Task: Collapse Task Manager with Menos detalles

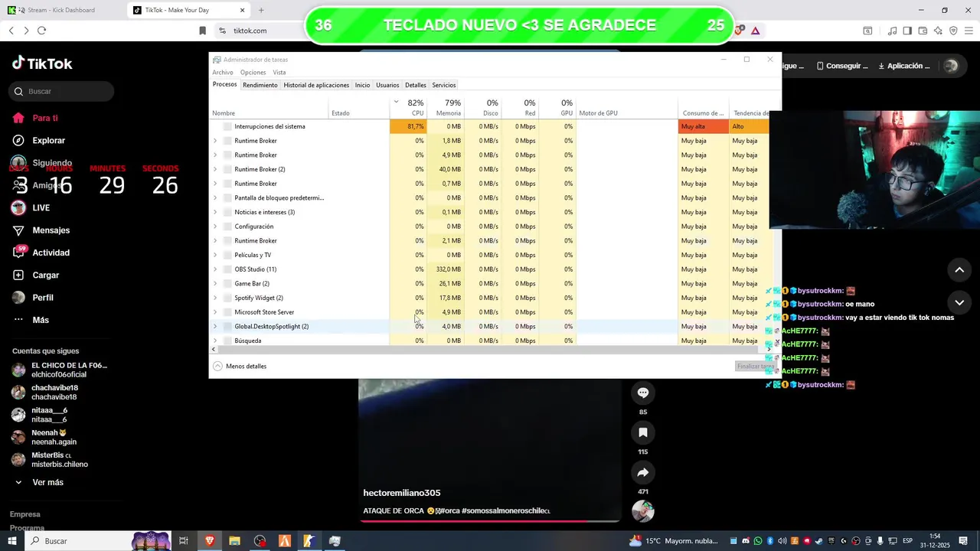Action: [x=240, y=367]
